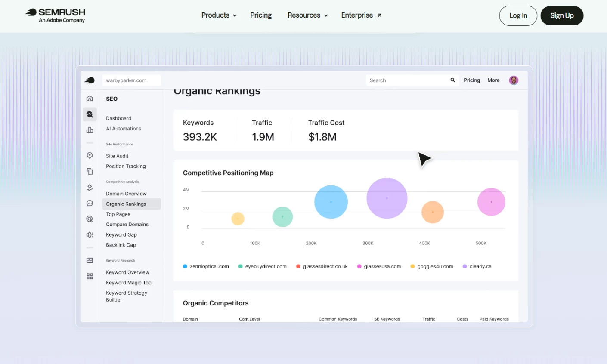Open the More menu in the app header

[x=493, y=80]
